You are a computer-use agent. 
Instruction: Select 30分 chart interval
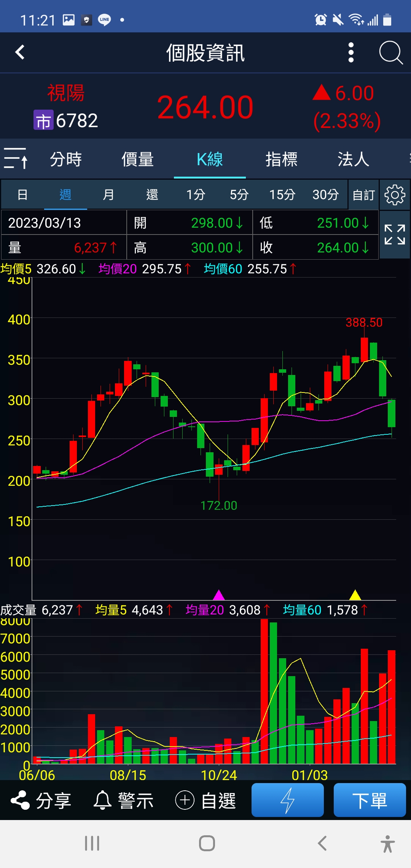(x=326, y=195)
